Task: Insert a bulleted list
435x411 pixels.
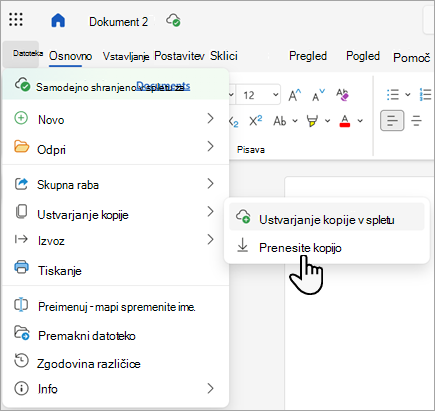Action: pyautogui.click(x=393, y=95)
